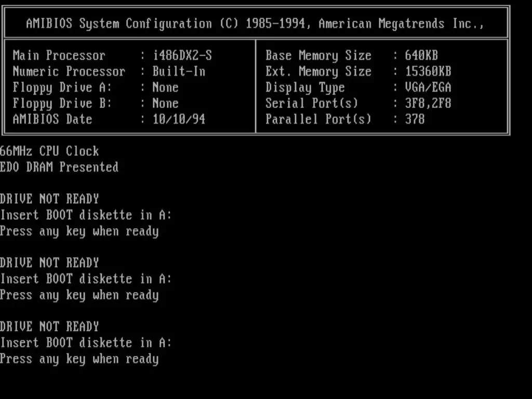Click the second 'Insert BOOT diskette in A:' line
The height and width of the screenshot is (399, 532).
[x=86, y=278]
